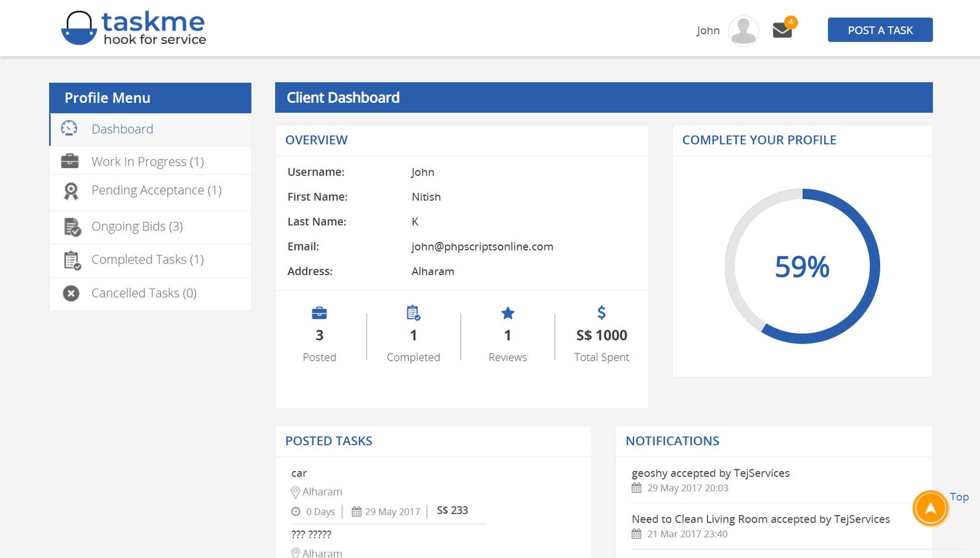The width and height of the screenshot is (980, 558).
Task: Click the calendar icon beside 29 May 2017 in posted tasks
Action: pyautogui.click(x=356, y=511)
